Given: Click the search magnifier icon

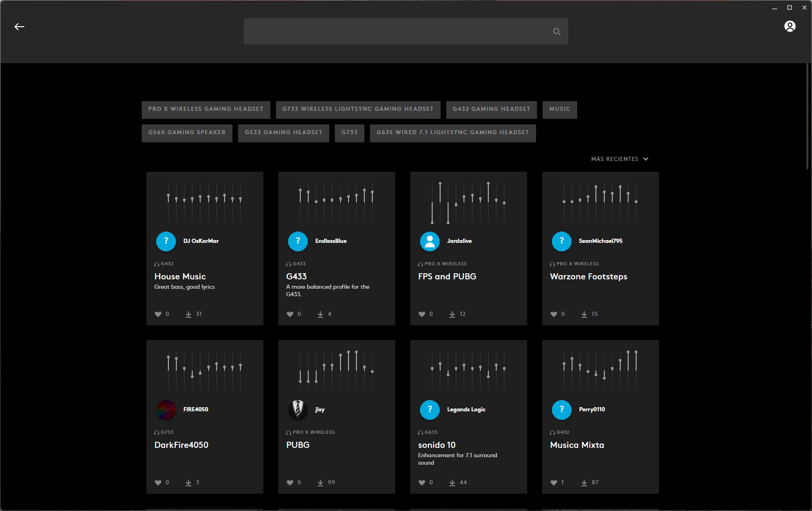Looking at the screenshot, I should 557,31.
